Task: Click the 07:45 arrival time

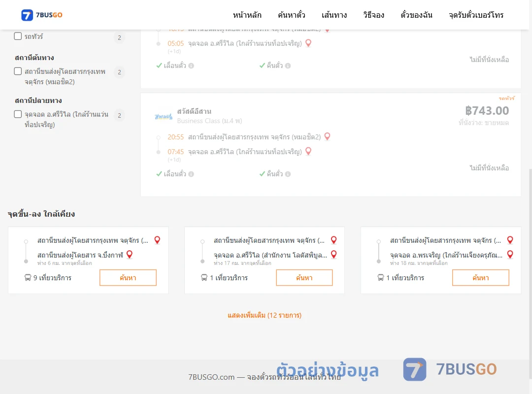Action: click(x=176, y=152)
